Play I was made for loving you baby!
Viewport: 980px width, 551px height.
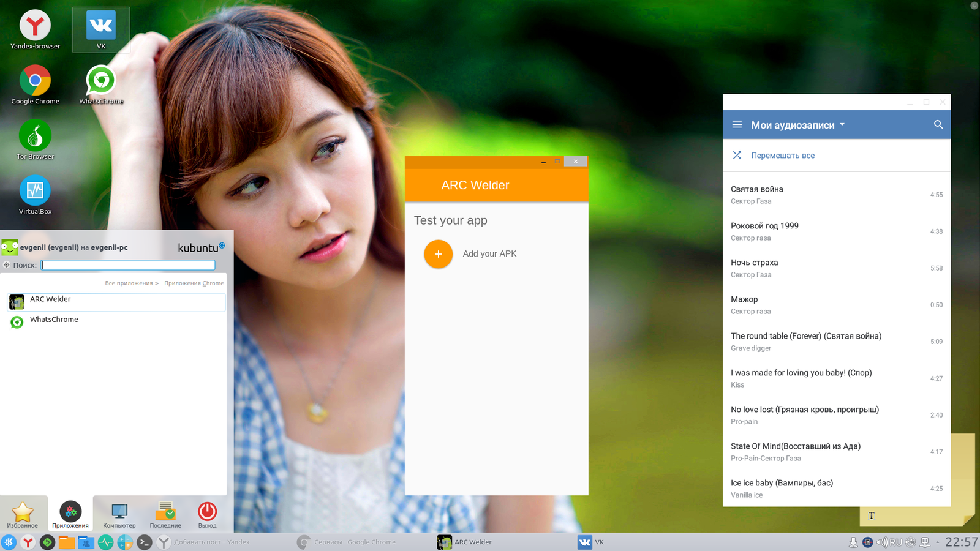pyautogui.click(x=837, y=378)
